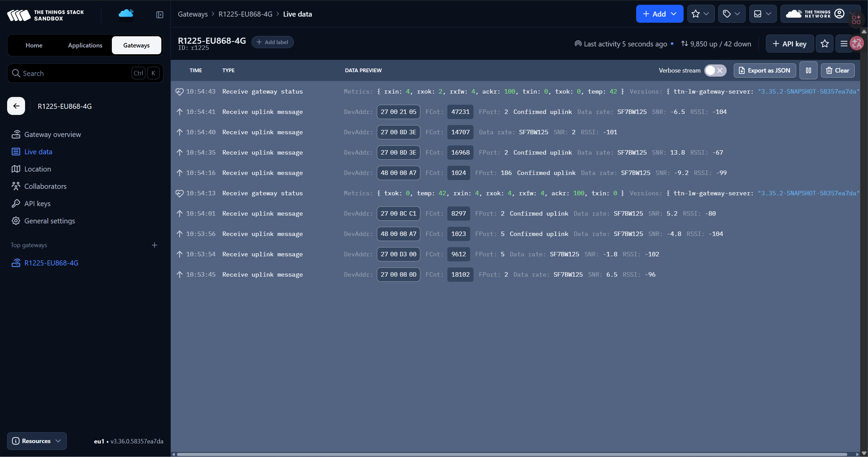Add a top gateway with the plus icon
The width and height of the screenshot is (868, 457).
(x=155, y=245)
